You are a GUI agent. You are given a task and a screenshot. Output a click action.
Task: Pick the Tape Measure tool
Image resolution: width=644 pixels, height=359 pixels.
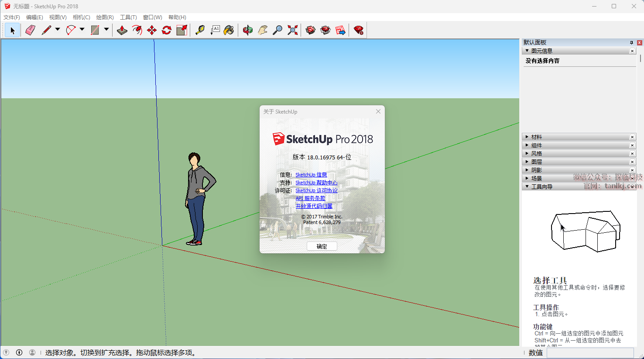[x=200, y=30]
